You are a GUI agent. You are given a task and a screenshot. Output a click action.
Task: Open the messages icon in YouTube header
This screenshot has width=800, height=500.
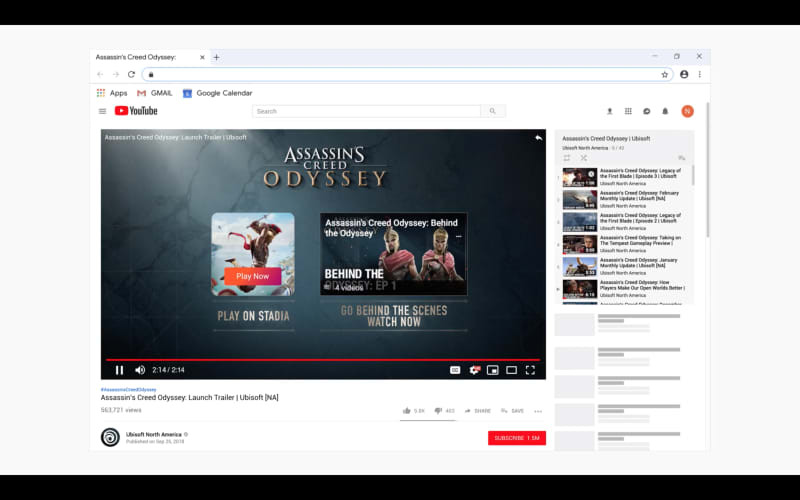tap(646, 111)
